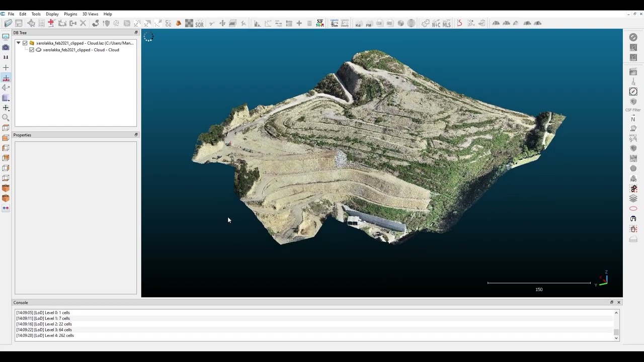Select 'xerolakka_feb2021_clipped - Cloud - Cloud' tree row

[81, 50]
